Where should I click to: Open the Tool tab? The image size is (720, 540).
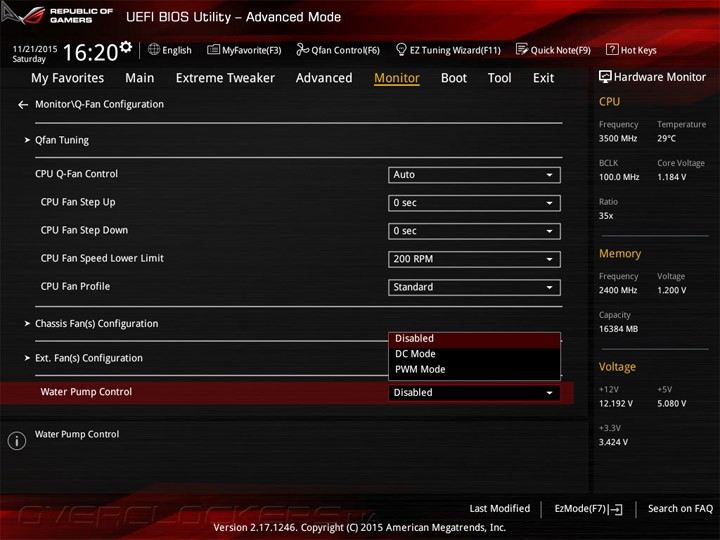(x=500, y=78)
